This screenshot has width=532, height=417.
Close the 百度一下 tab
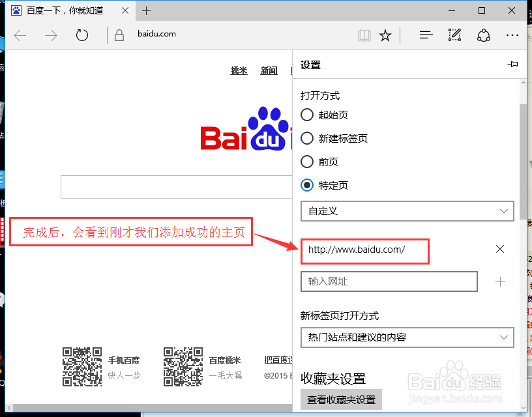tap(125, 10)
